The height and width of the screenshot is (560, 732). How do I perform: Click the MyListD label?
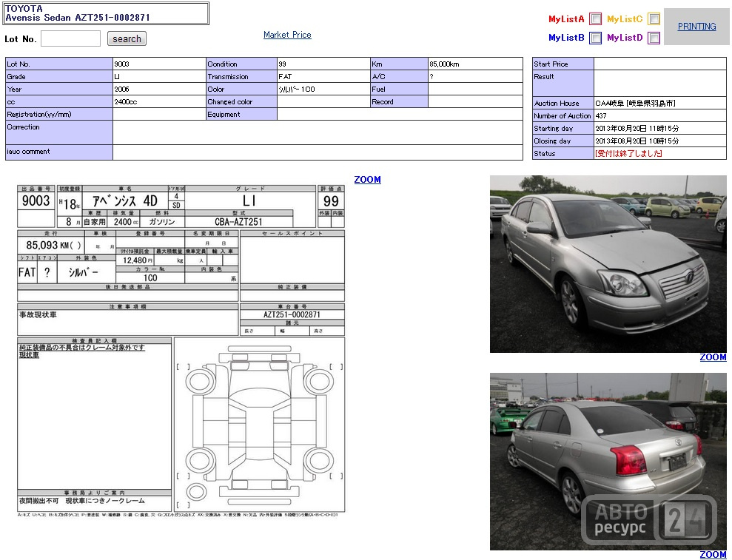(x=625, y=38)
